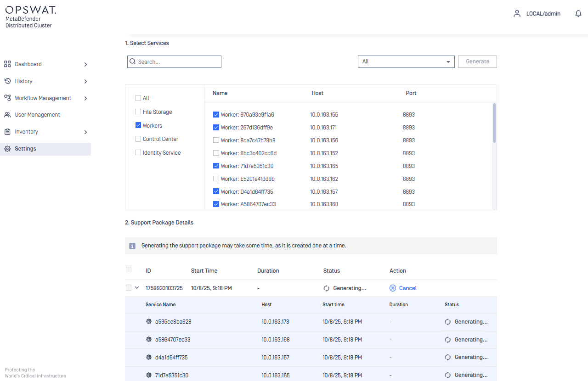The width and height of the screenshot is (588, 381).
Task: Click the Dashboard grid icon
Action: click(7, 64)
